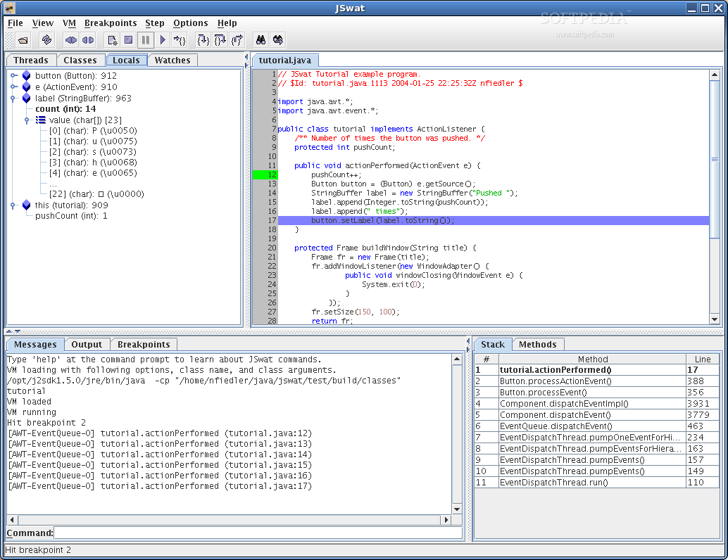Click the run-to-cursor arrow braces icon

(180, 40)
